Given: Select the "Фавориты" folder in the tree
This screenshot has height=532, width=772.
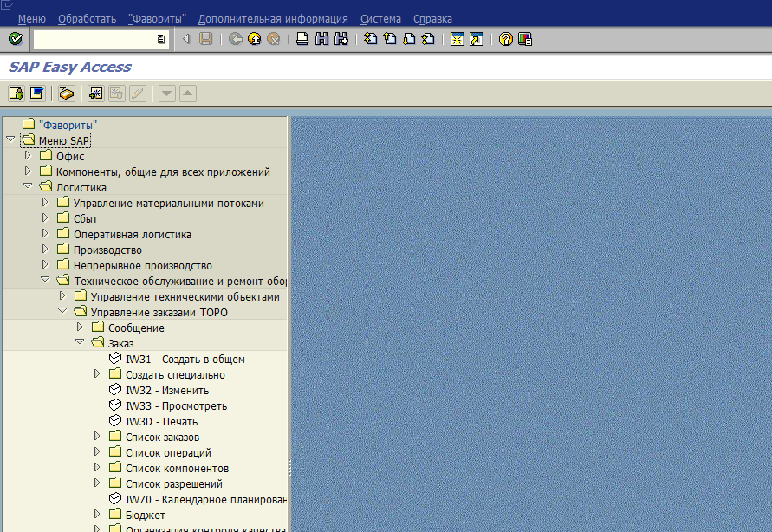Looking at the screenshot, I should [x=68, y=126].
